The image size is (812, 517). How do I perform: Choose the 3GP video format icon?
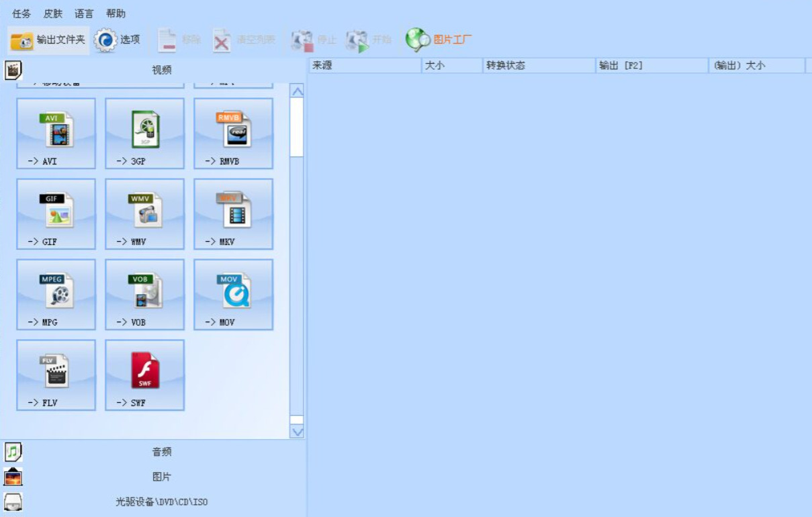(x=145, y=134)
